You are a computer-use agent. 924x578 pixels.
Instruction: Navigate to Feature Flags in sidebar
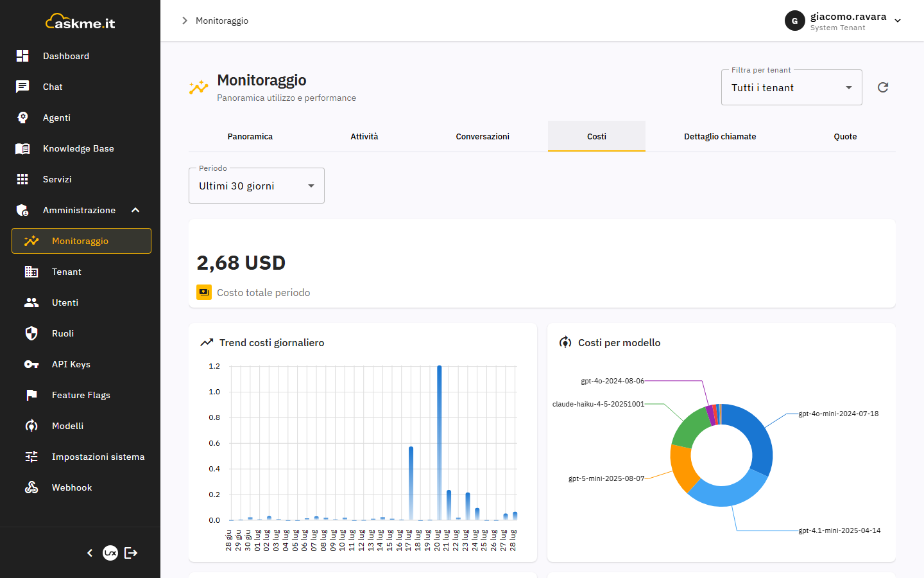[x=80, y=395]
